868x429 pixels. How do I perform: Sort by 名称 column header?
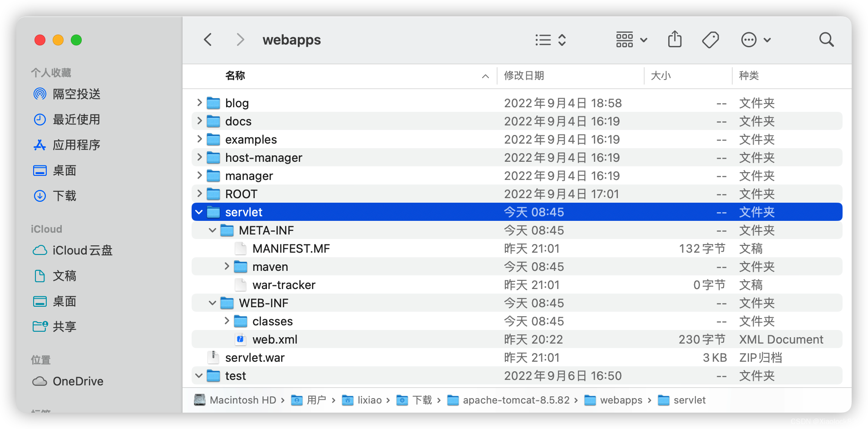pos(235,76)
